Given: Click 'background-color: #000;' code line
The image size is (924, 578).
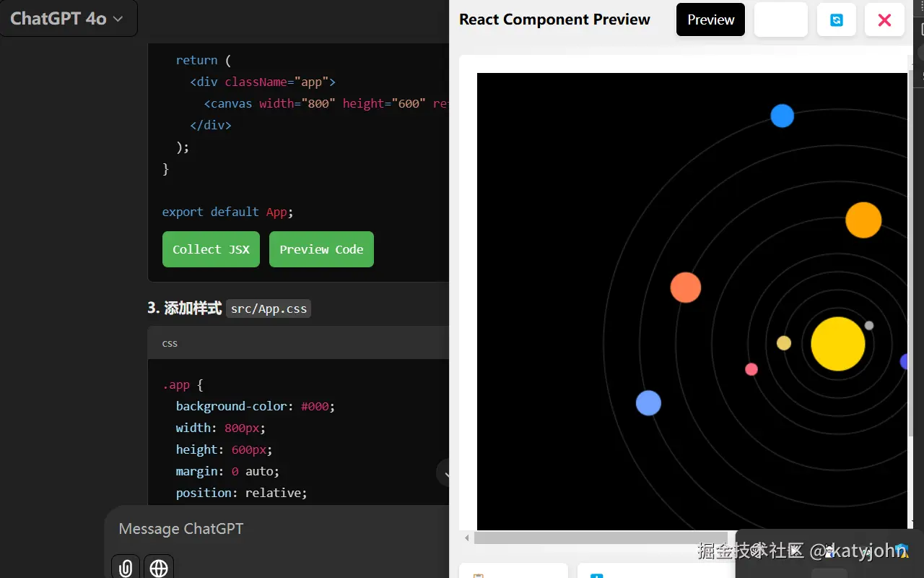Looking at the screenshot, I should coord(256,406).
